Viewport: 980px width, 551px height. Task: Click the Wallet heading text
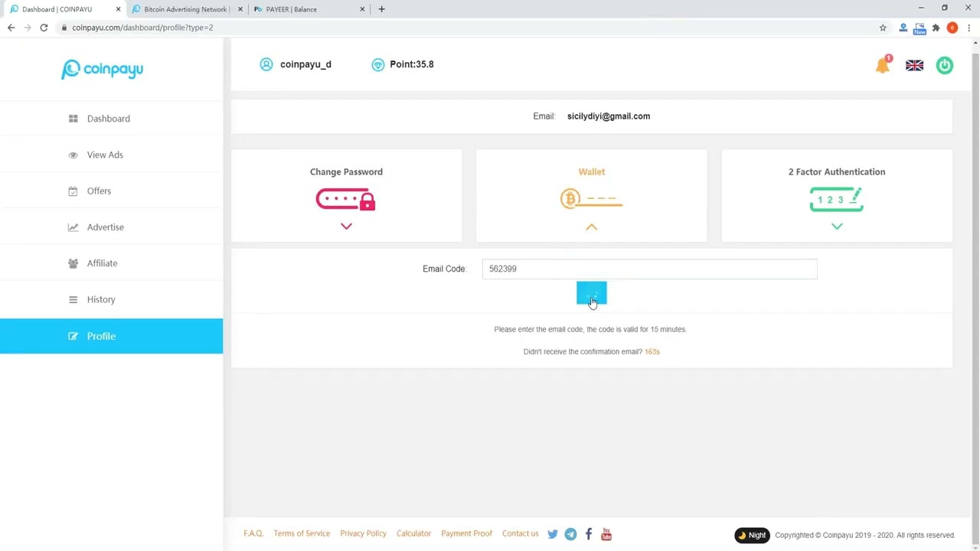591,172
